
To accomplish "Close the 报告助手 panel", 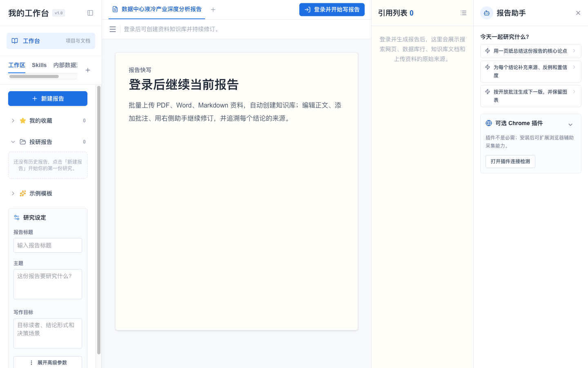I will (x=578, y=13).
